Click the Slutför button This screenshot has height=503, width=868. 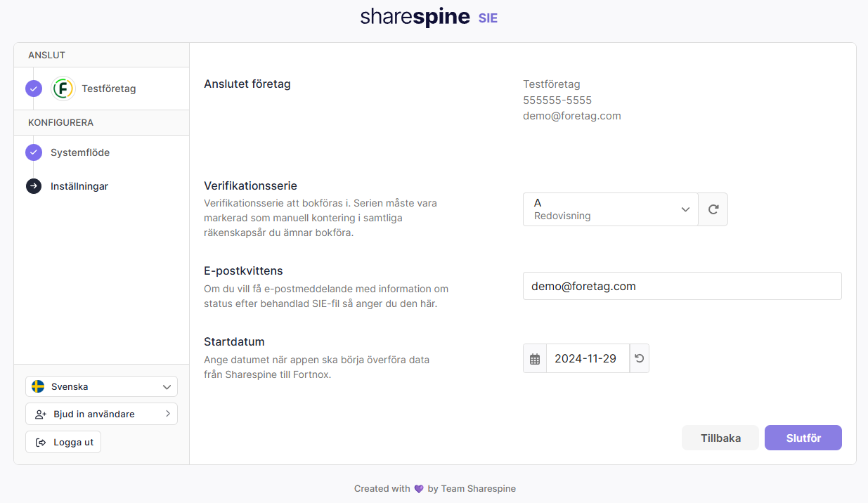pos(803,438)
